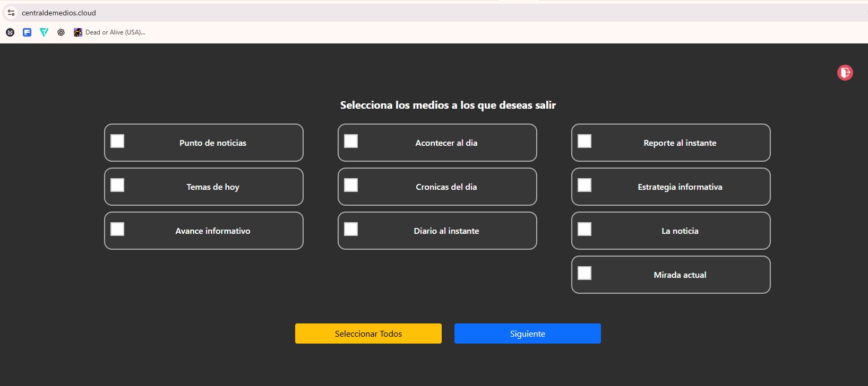Enable the Acontecer al dia checkbox
Image resolution: width=868 pixels, height=386 pixels.
(351, 141)
